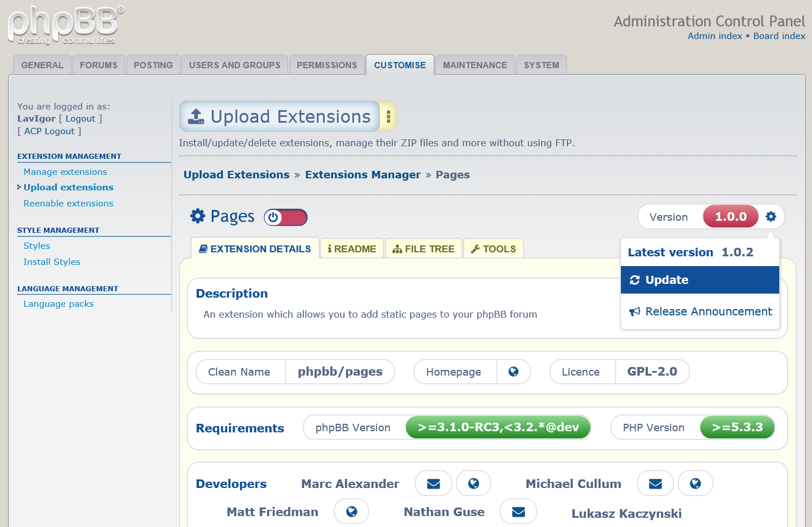Open the Posting tab
812x527 pixels.
(x=153, y=65)
